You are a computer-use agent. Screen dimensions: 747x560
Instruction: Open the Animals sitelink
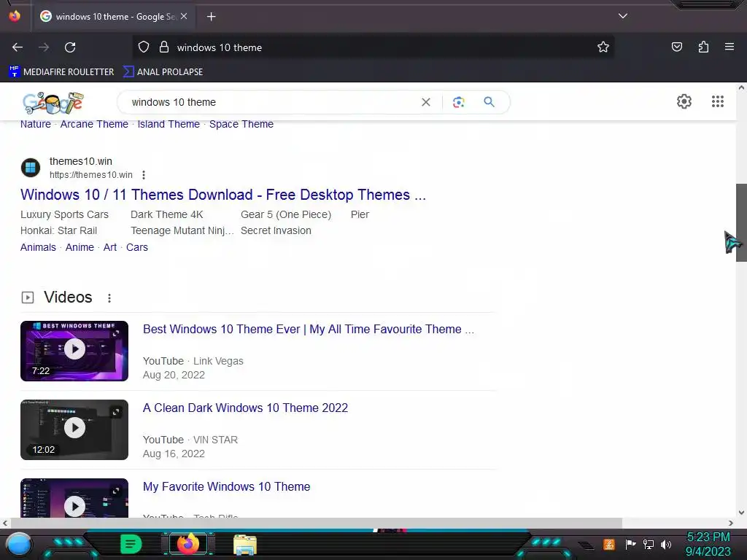click(x=38, y=247)
